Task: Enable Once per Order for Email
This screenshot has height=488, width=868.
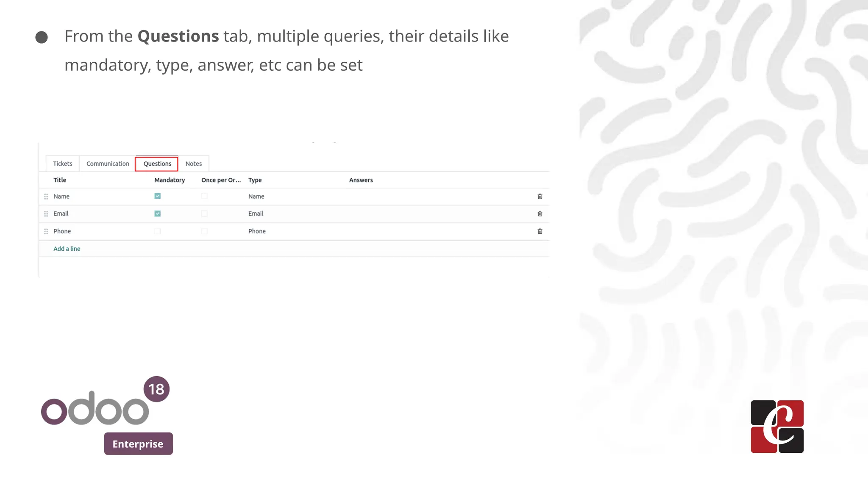Action: point(205,213)
